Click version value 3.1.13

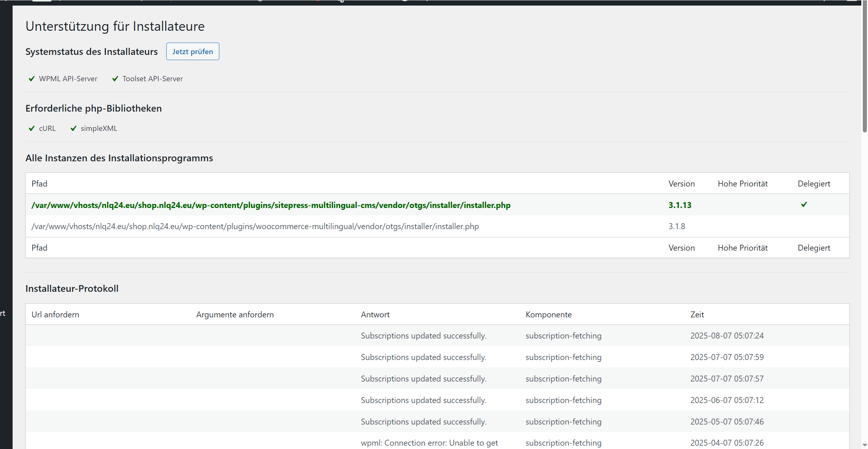coord(680,205)
